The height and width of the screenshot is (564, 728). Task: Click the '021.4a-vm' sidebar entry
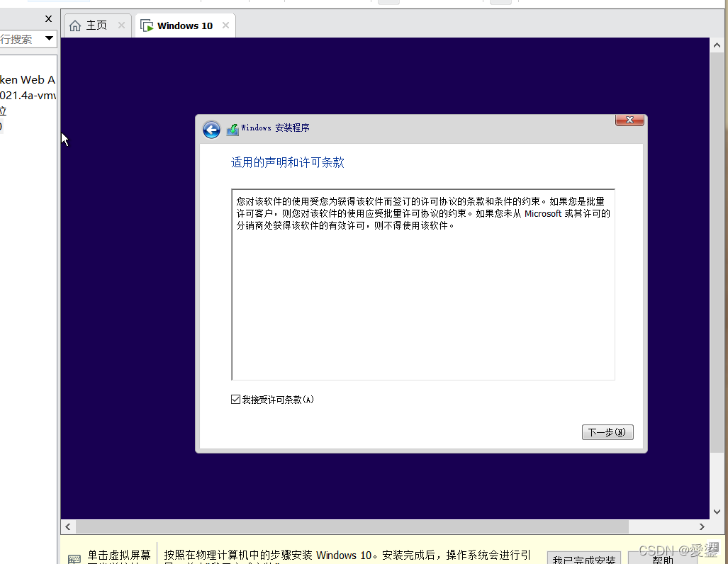pos(28,95)
